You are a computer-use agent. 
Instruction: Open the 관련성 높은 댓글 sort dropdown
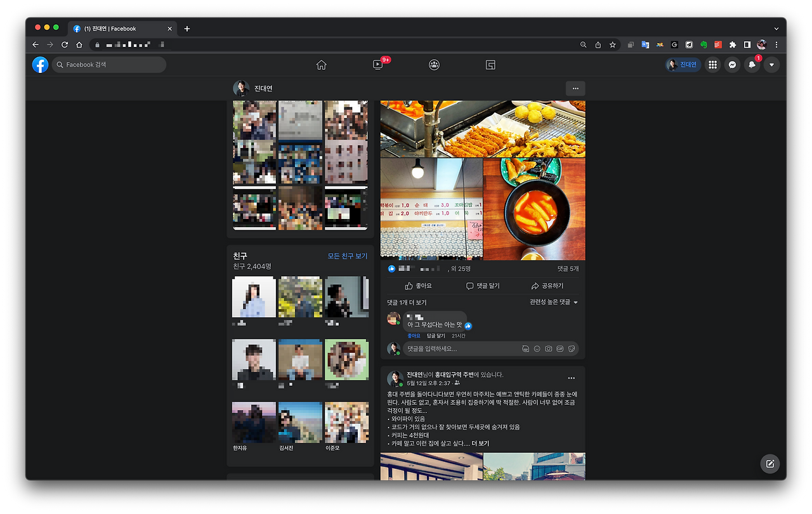click(x=554, y=302)
